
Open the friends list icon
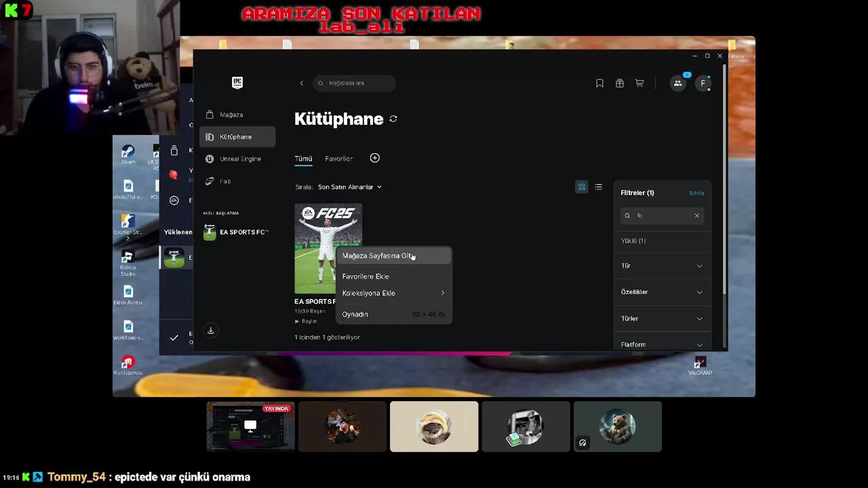pyautogui.click(x=677, y=83)
